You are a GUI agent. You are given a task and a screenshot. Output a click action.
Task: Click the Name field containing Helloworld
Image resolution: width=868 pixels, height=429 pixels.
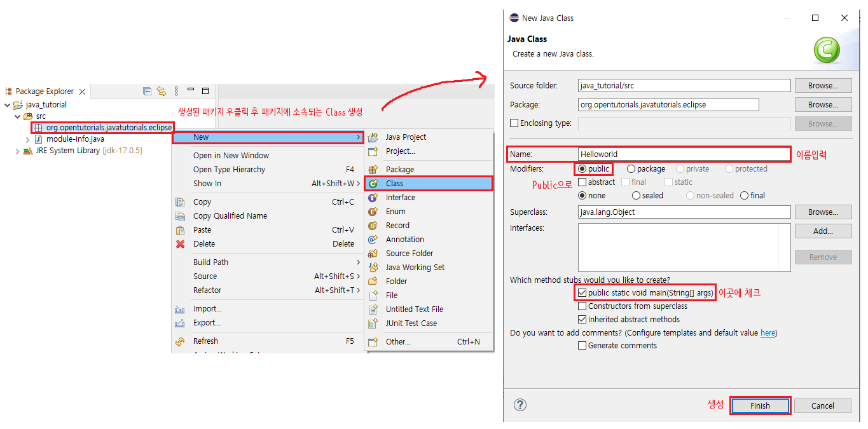[684, 154]
